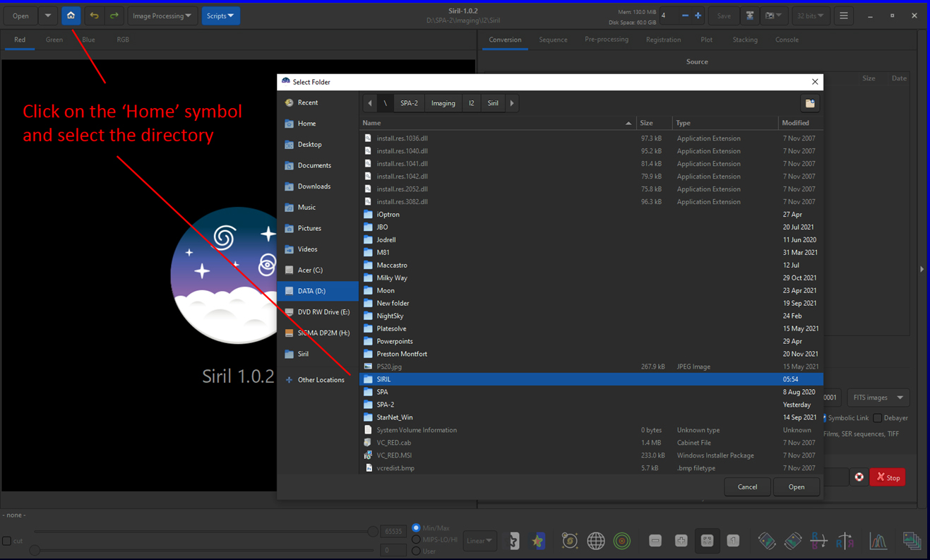Select DATA (D:) in the sidebar
The height and width of the screenshot is (560, 930).
tap(311, 291)
